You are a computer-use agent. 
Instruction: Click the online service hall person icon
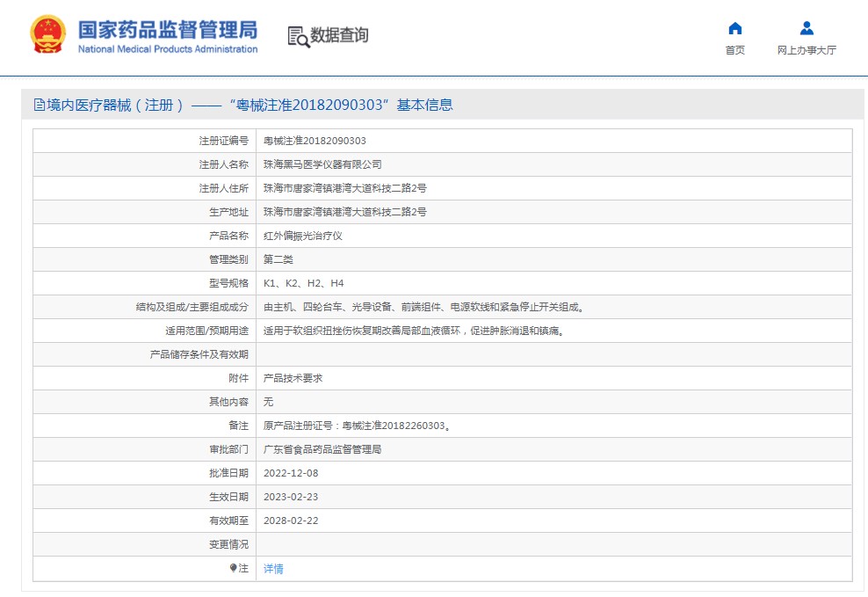(807, 28)
